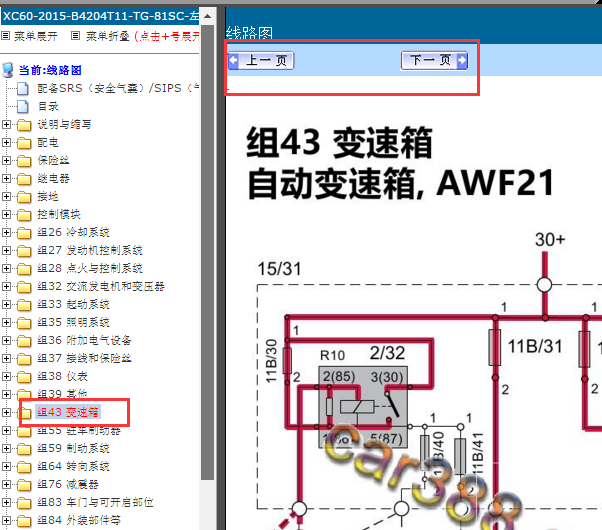This screenshot has height=530, width=602.
Task: Open the 目录 document
Action: coord(48,106)
